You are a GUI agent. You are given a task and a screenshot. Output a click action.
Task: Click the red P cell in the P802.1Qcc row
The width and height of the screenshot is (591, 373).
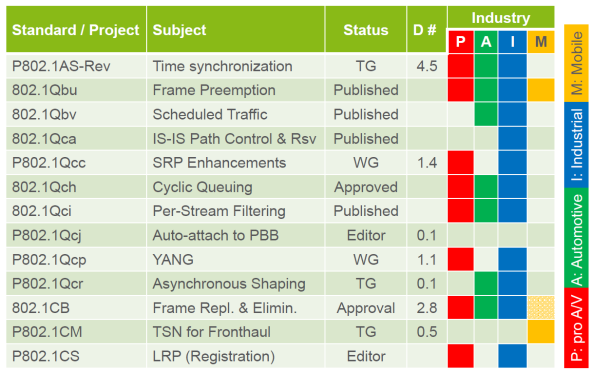click(461, 163)
